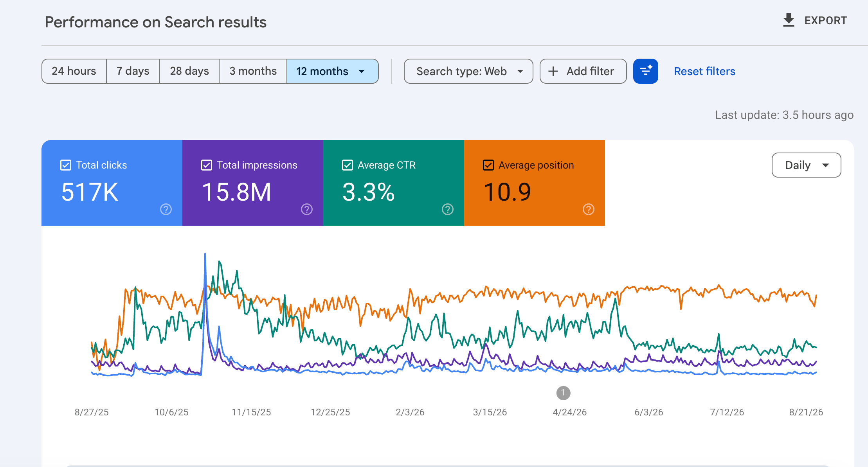Screen dimensions: 868x467
Task: Click the Reset filters link
Action: click(704, 71)
